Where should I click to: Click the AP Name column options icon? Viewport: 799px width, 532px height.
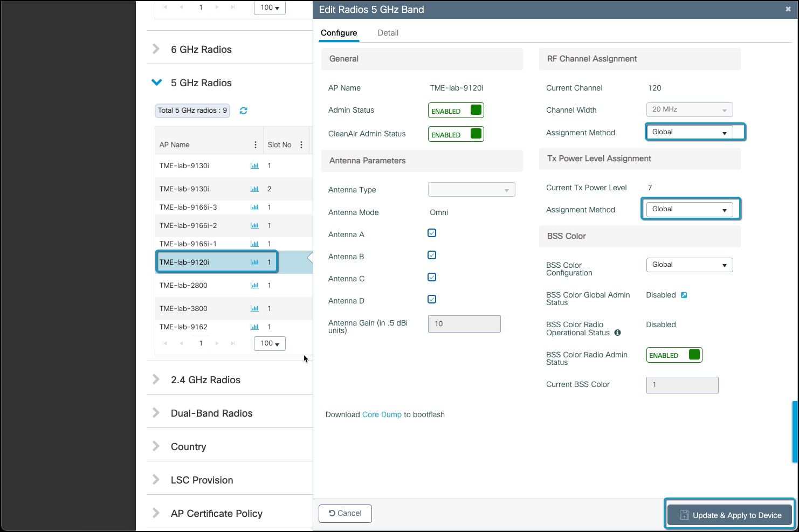255,144
